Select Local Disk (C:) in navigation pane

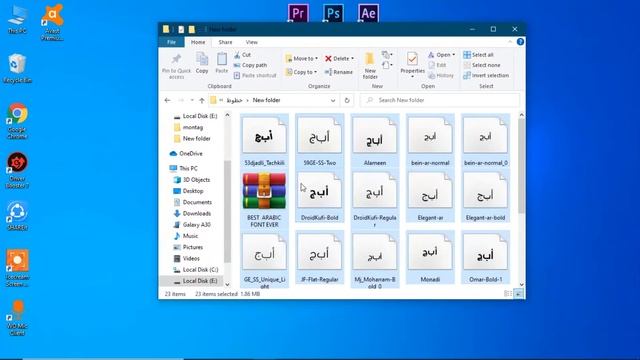tap(196, 270)
